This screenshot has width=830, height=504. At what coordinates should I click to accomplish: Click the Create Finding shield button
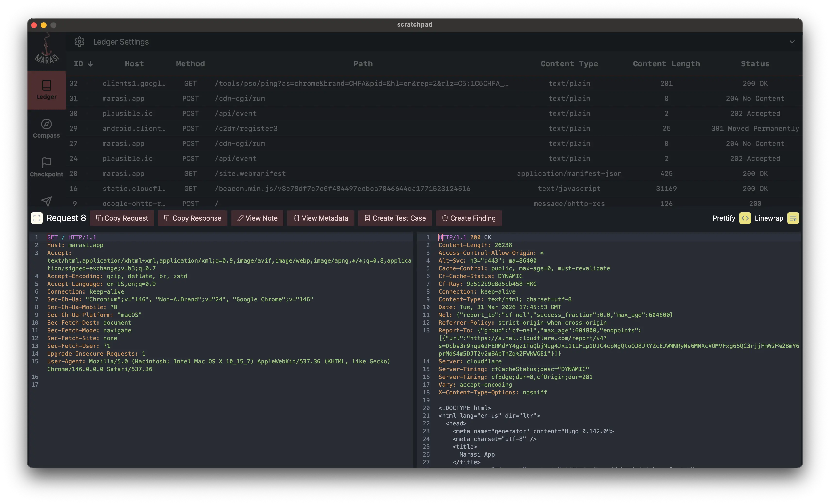click(468, 218)
